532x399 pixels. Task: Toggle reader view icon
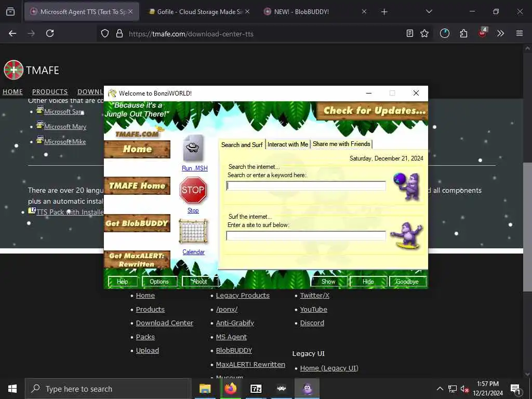(410, 34)
